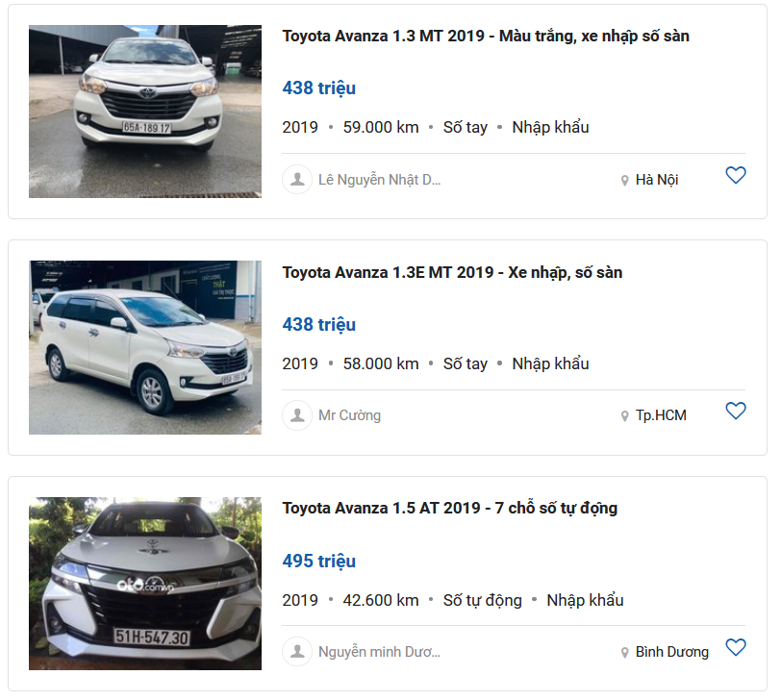Image resolution: width=781 pixels, height=700 pixels.
Task: Click the 58.000 km mileage text
Action: pyautogui.click(x=381, y=363)
